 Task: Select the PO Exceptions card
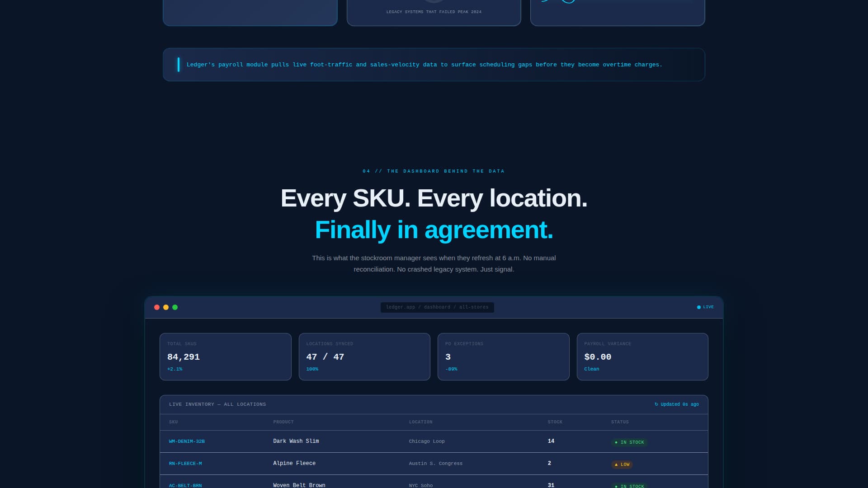click(x=504, y=357)
